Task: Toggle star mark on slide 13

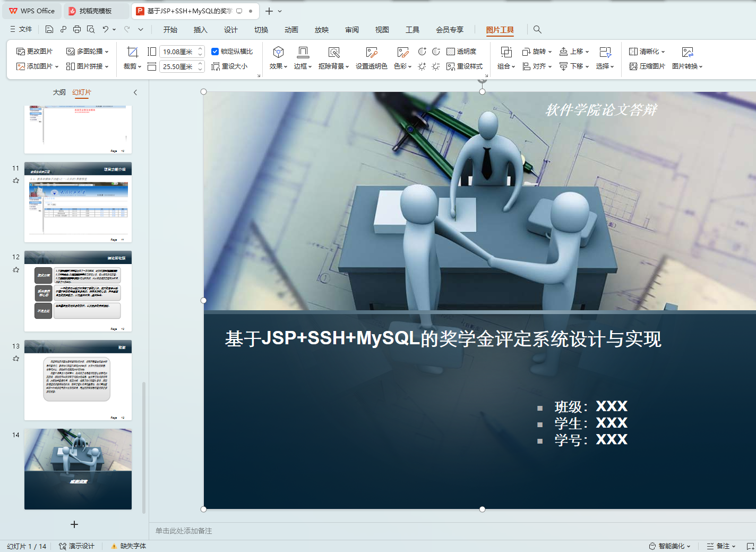Action: (16, 359)
